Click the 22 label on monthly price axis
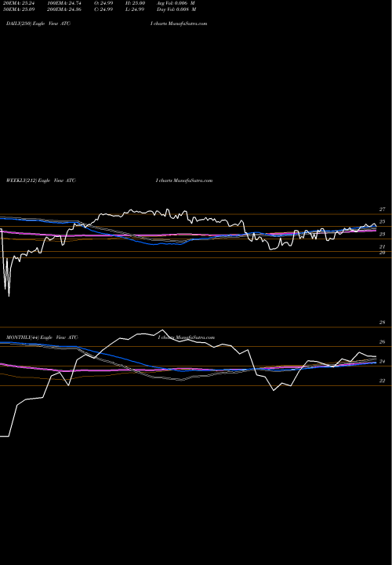Image resolution: width=392 pixels, height=565 pixels. (383, 381)
